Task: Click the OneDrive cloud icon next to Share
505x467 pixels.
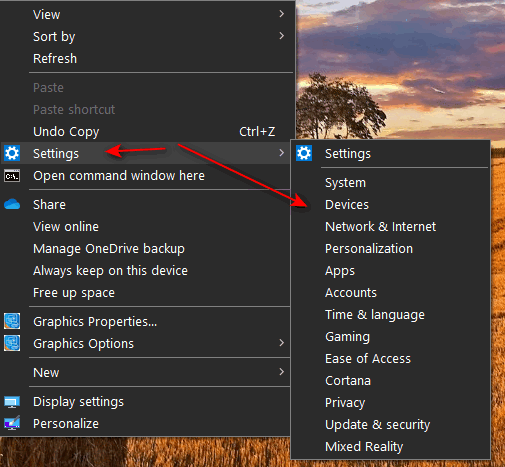Action: [12, 204]
